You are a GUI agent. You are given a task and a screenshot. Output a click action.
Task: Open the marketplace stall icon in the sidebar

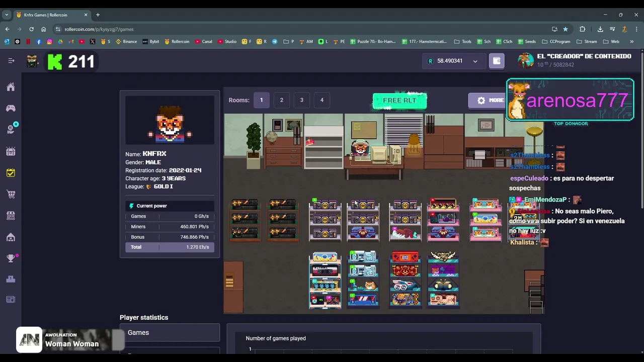pos(11,215)
